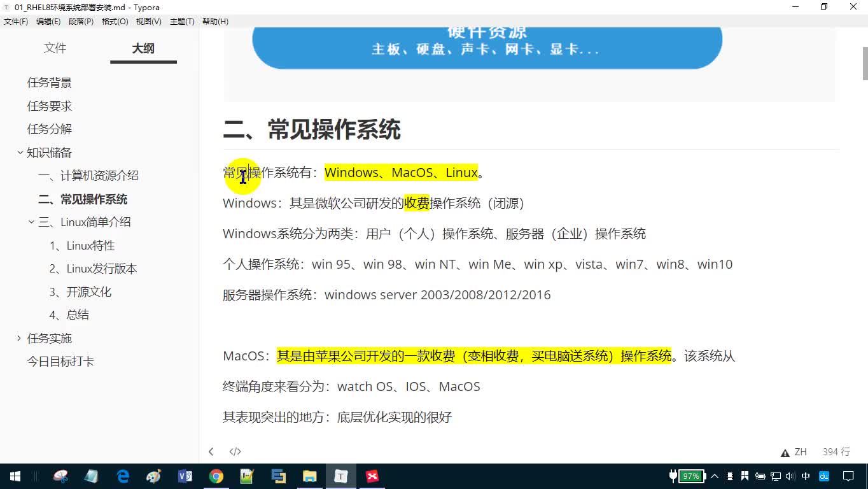Image resolution: width=868 pixels, height=489 pixels.
Task: Open network connection tray icon
Action: pyautogui.click(x=776, y=476)
